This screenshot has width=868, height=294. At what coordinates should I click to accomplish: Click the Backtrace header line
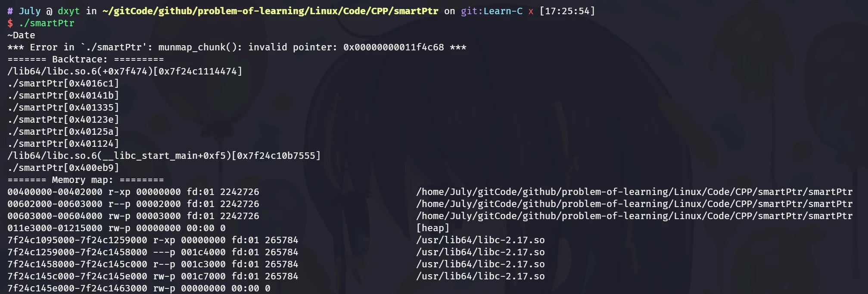click(x=85, y=59)
